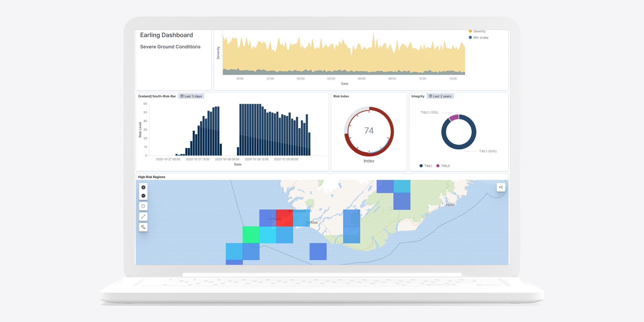
Task: Click the calendar icon in Last 2 years badge
Action: pyautogui.click(x=431, y=96)
